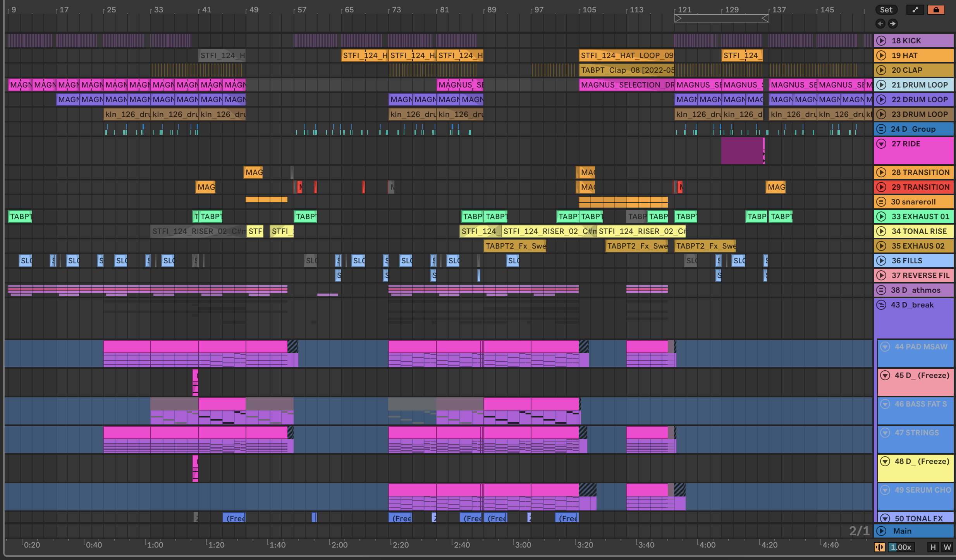The width and height of the screenshot is (956, 560).
Task: Collapse the 44 PAD MSAW track
Action: (885, 347)
